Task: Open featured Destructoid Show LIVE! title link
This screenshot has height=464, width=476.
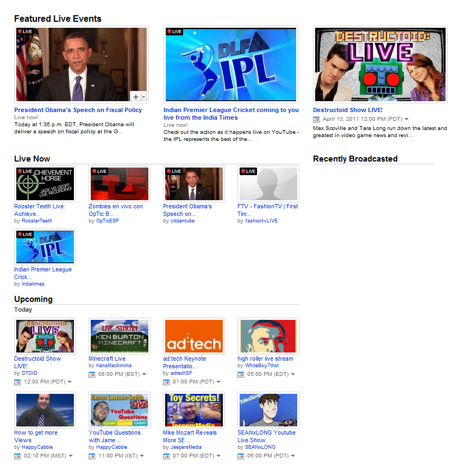Action: pyautogui.click(x=348, y=110)
